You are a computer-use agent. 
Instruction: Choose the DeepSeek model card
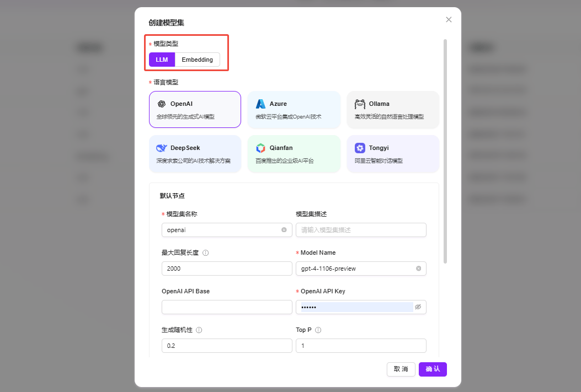195,154
